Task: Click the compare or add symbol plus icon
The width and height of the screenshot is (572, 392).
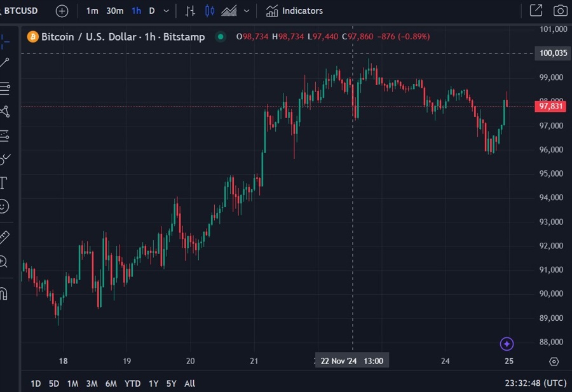Action: [62, 11]
